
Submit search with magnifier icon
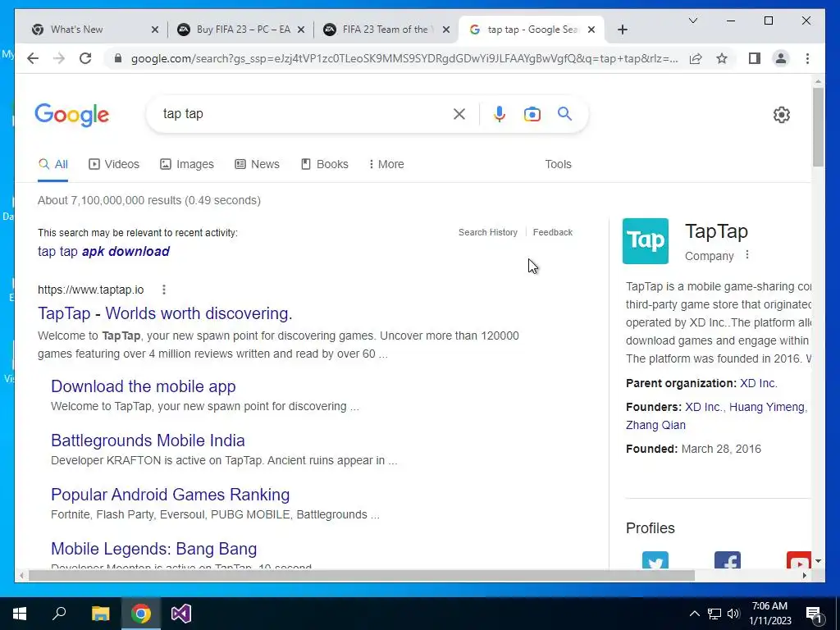click(564, 113)
